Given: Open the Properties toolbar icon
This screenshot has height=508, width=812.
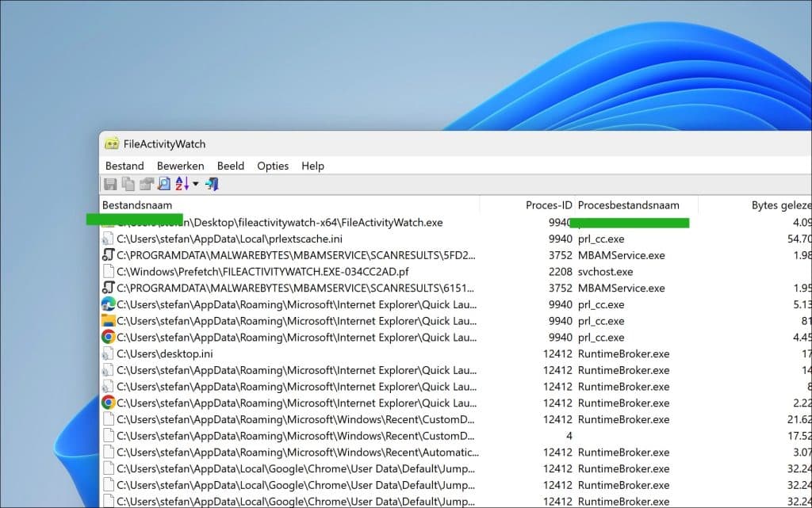Looking at the screenshot, I should tap(147, 184).
